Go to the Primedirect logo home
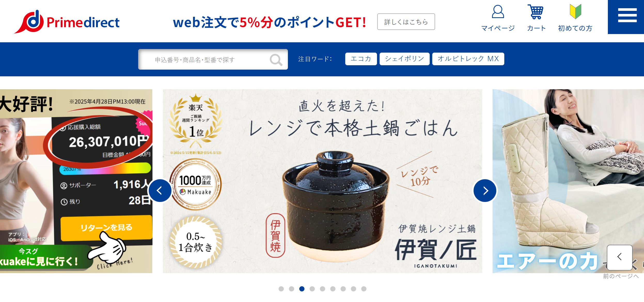This screenshot has height=302, width=644. 67,22
